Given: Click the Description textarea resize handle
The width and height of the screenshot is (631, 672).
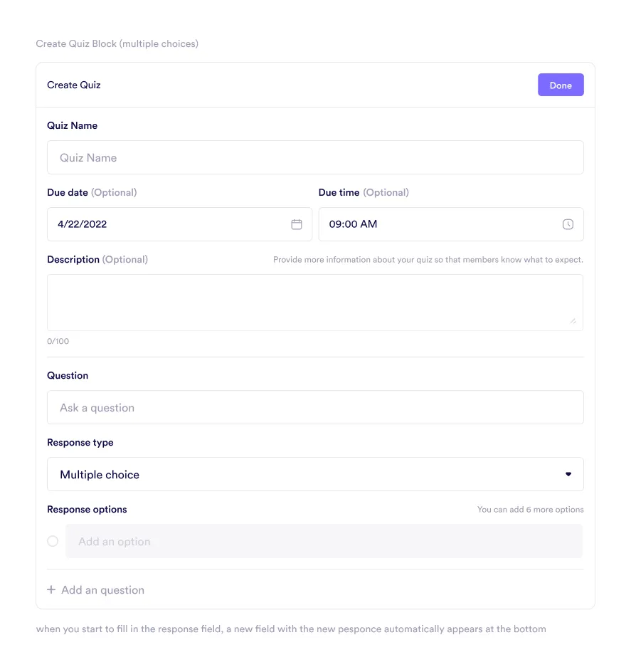Looking at the screenshot, I should click(x=573, y=321).
